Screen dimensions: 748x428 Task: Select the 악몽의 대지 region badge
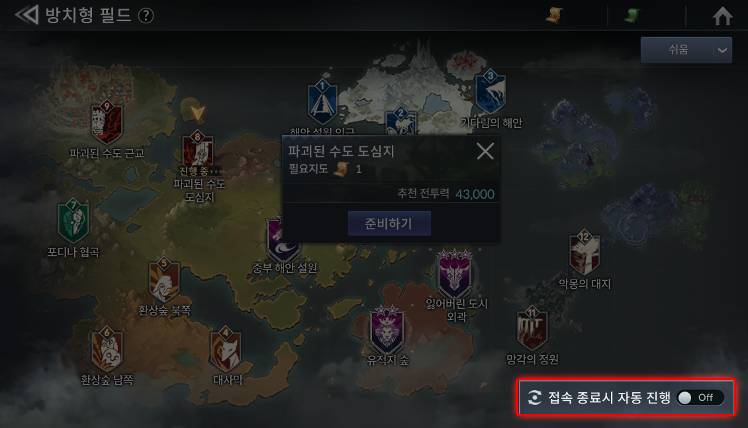(x=584, y=253)
